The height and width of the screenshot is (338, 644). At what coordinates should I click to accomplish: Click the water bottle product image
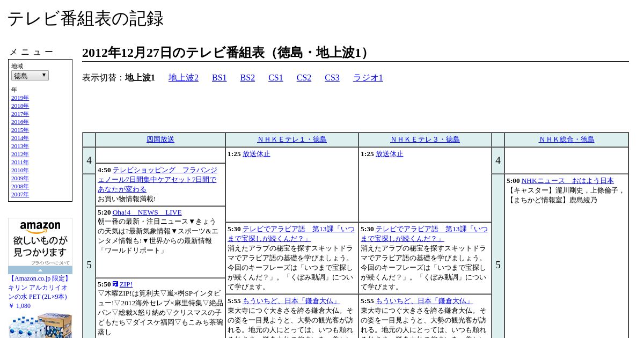click(x=40, y=325)
